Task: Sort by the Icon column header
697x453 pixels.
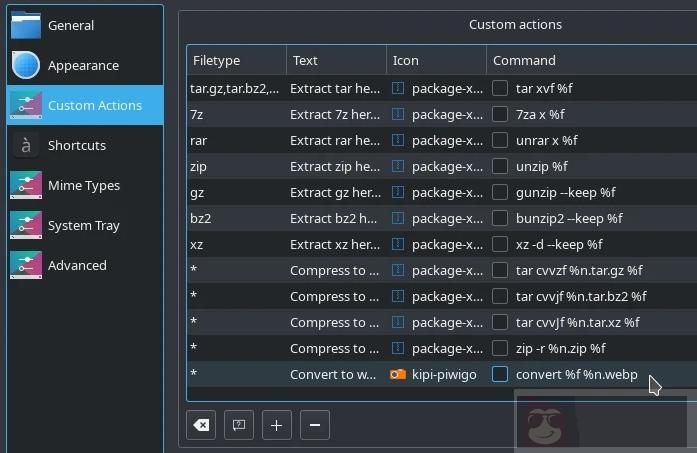Action: click(x=437, y=60)
